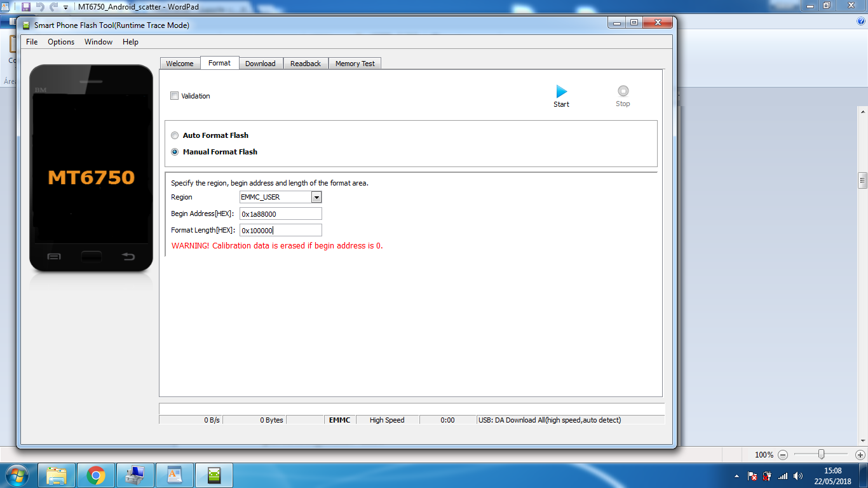Click the EMMC status bar cell
This screenshot has width=868, height=488.
(x=339, y=420)
